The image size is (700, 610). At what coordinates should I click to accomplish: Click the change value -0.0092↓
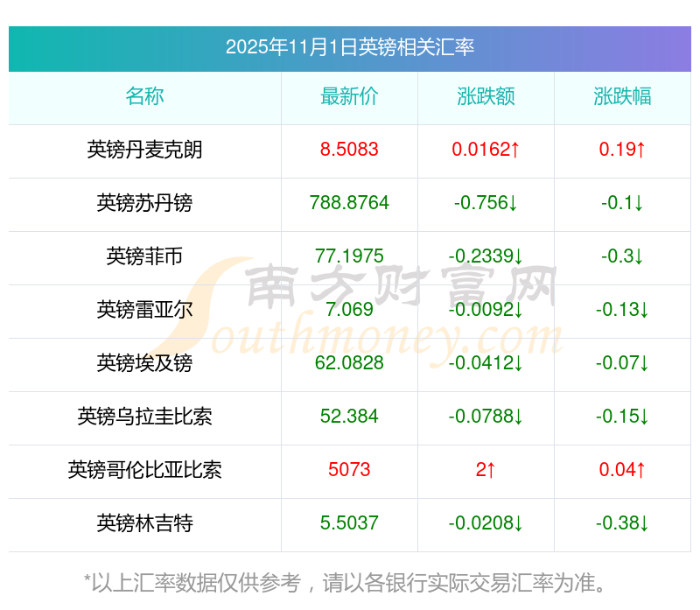point(486,310)
